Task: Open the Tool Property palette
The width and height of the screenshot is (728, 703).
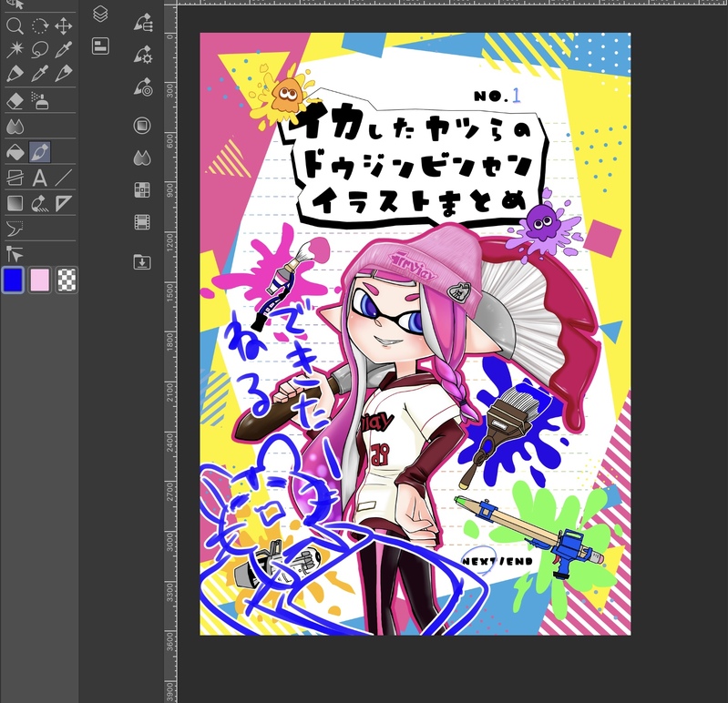Action: [143, 55]
